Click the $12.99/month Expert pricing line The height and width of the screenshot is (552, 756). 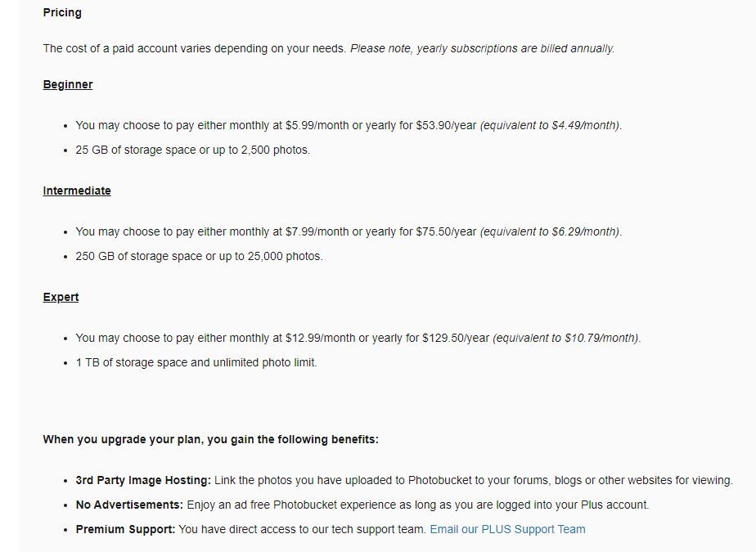282,338
